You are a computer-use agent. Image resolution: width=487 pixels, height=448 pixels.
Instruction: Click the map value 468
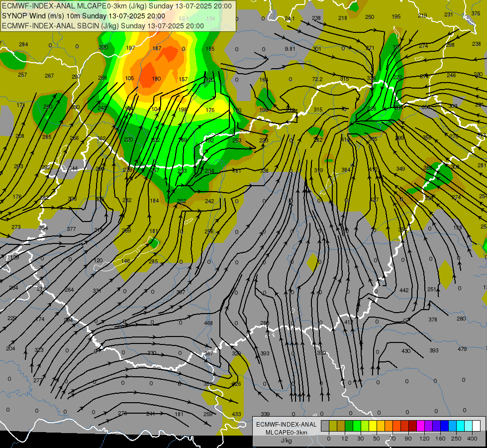(208, 323)
